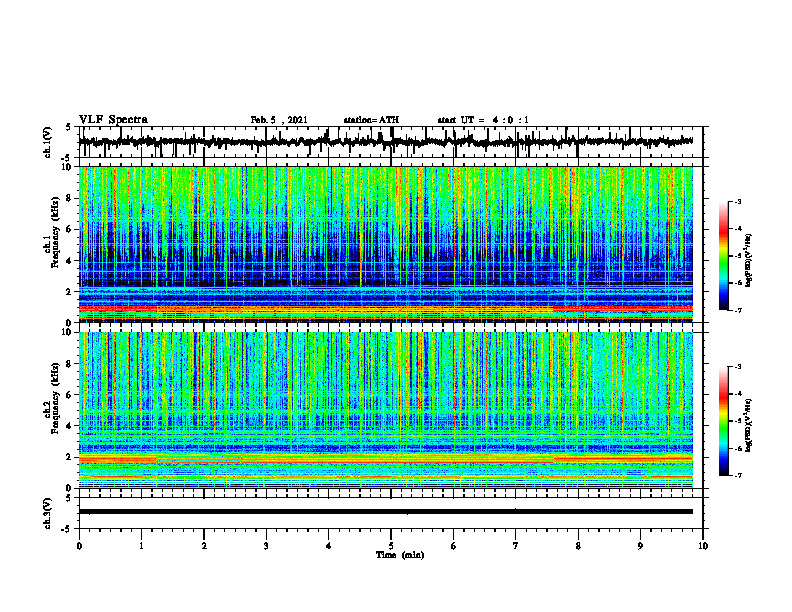Click the station=ATH label
The image size is (792, 612).
(371, 120)
